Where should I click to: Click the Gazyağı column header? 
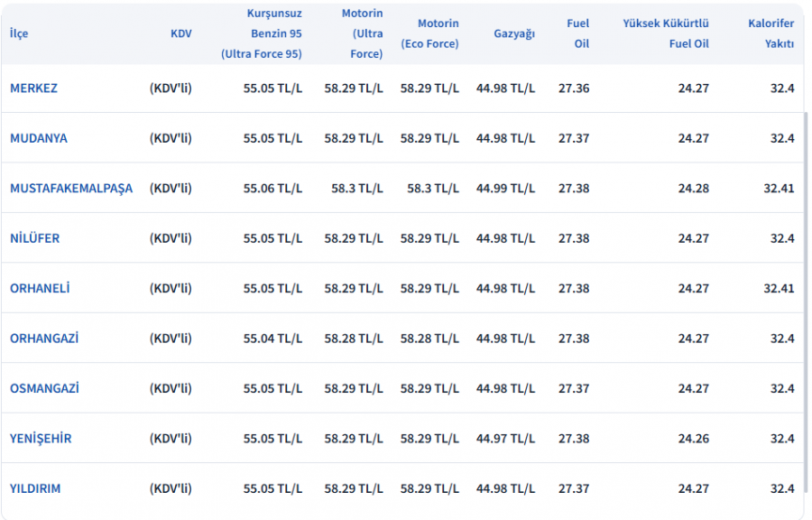(x=514, y=33)
